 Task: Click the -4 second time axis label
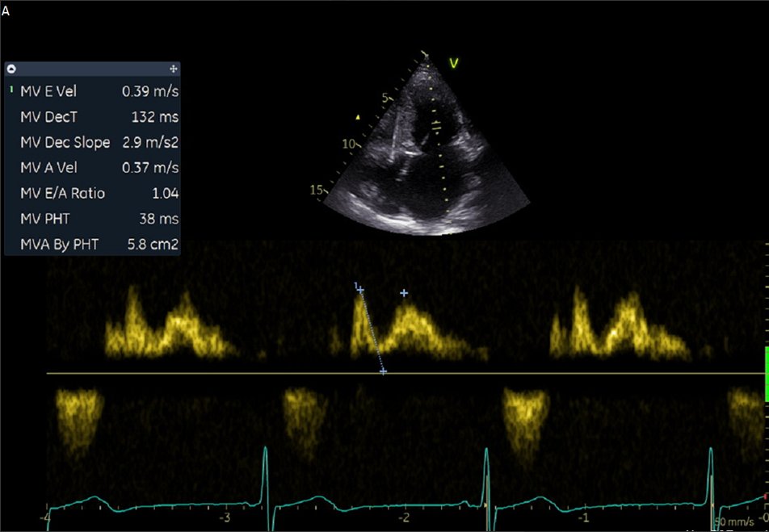[x=44, y=517]
